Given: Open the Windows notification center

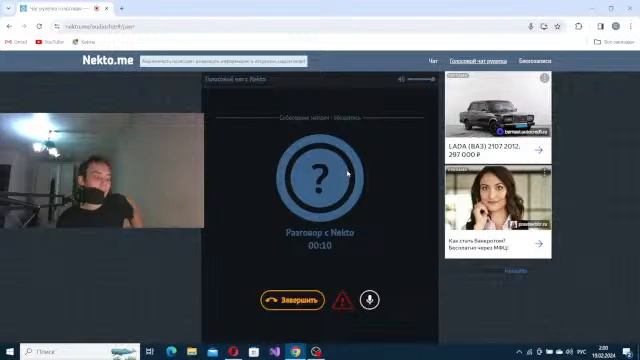Looking at the screenshot, I should click(627, 352).
